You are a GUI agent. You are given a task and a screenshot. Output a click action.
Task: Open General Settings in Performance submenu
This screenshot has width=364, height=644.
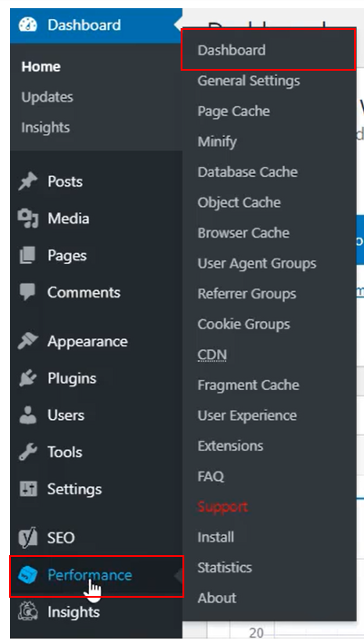pyautogui.click(x=249, y=81)
